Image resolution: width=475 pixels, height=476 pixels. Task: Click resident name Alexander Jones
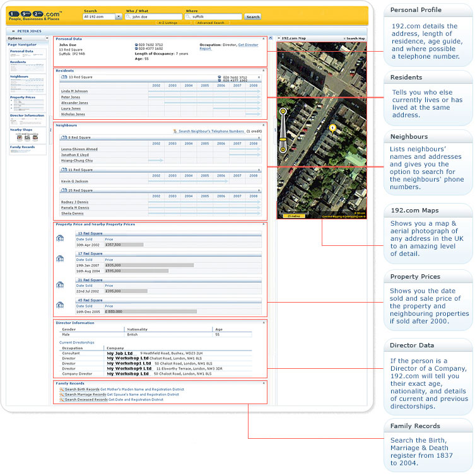(74, 103)
